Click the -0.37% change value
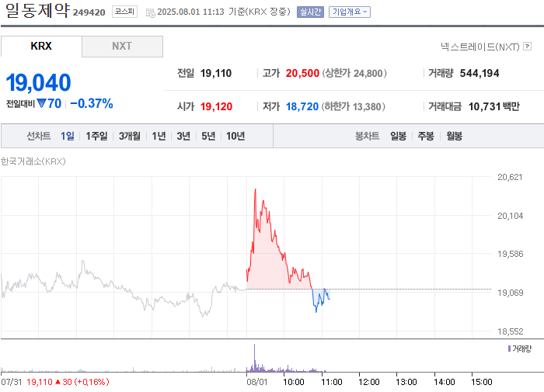This screenshot has width=544, height=392. pyautogui.click(x=92, y=103)
